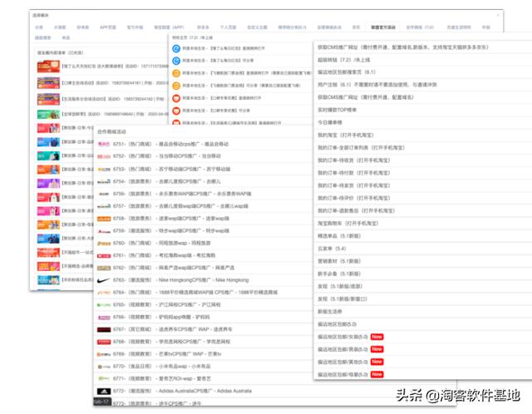
Task: Click the blue Ele.me icon in the topmost list row
Action: (176, 48)
